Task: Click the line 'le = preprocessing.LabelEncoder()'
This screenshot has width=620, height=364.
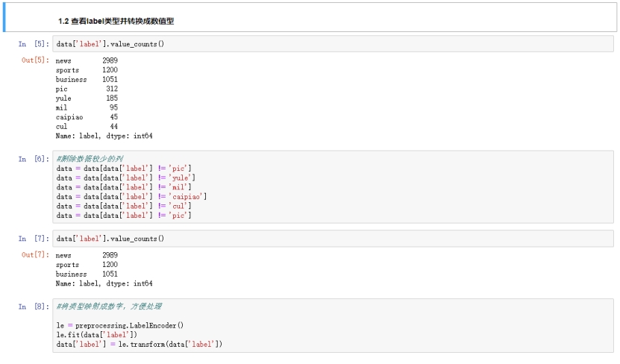Action: click(x=120, y=326)
